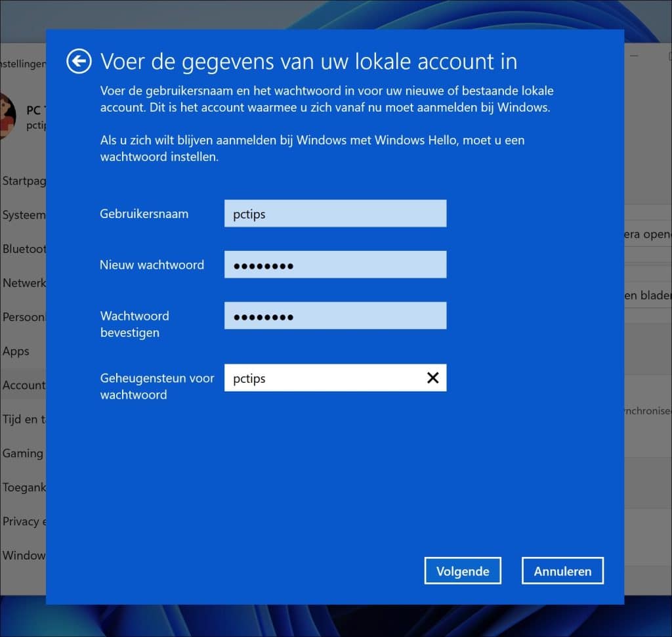Select Systeem from the sidebar
This screenshot has width=672, height=637.
pyautogui.click(x=22, y=215)
